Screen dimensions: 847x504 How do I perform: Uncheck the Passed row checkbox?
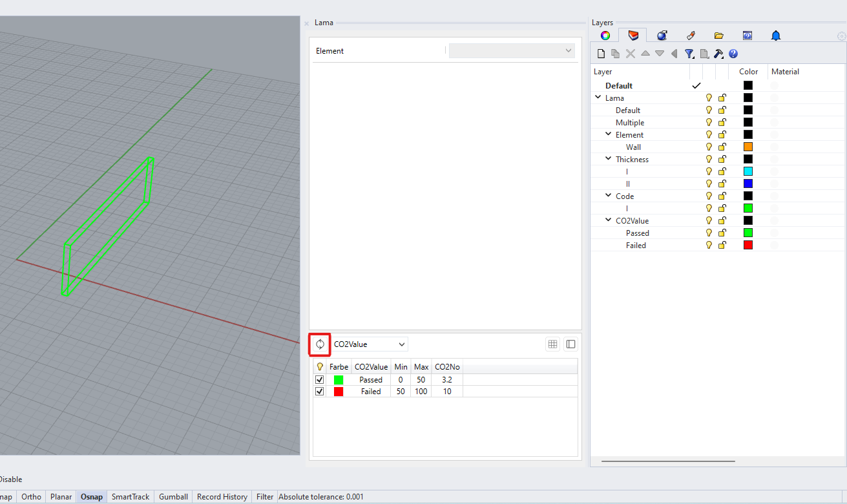[x=319, y=379]
